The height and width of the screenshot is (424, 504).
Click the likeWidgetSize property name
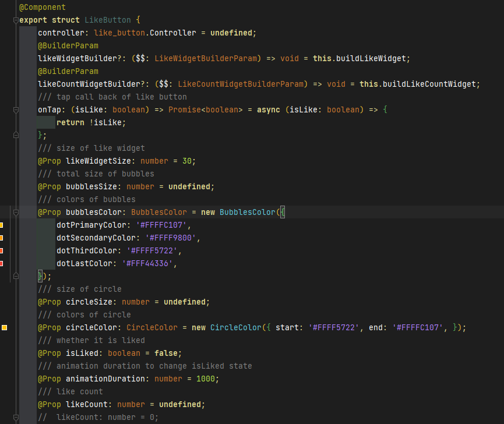coord(98,161)
